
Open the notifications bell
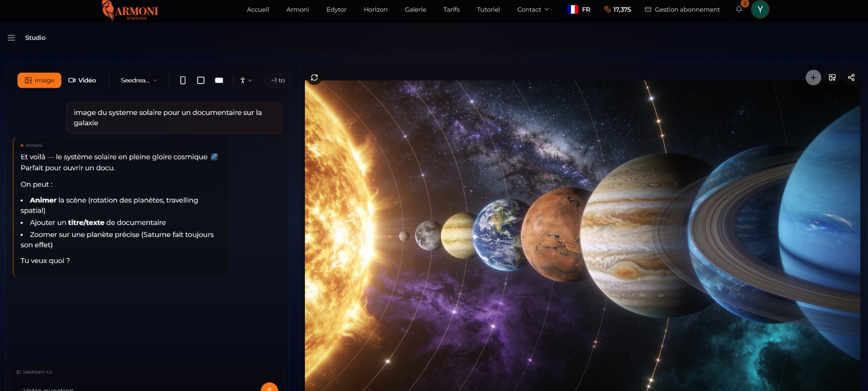[x=739, y=9]
